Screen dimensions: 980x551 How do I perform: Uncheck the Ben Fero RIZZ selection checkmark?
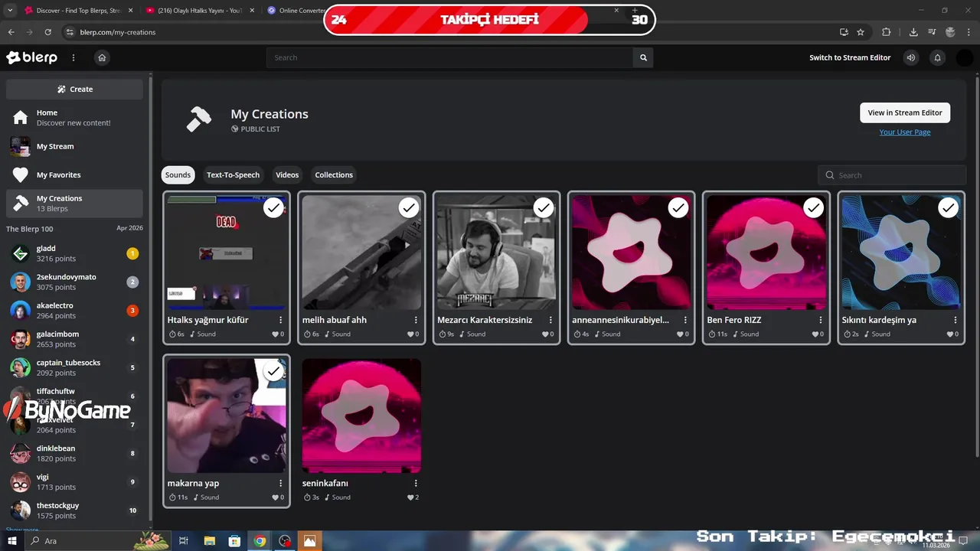coord(813,208)
